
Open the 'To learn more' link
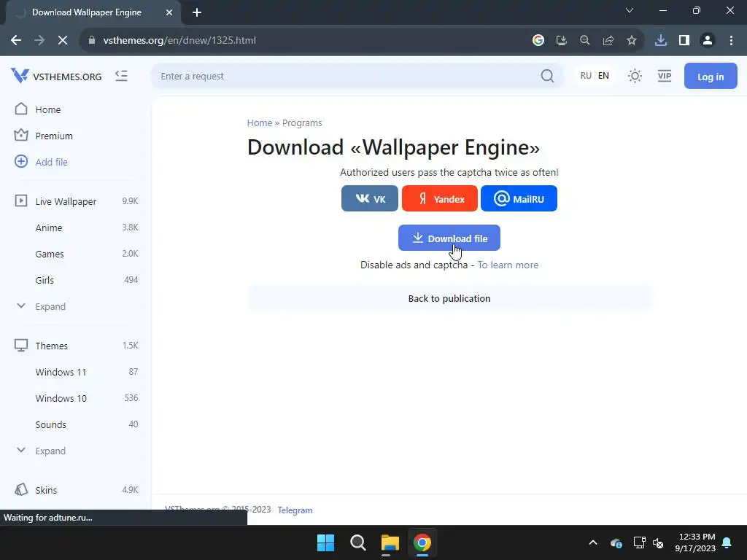click(x=508, y=265)
